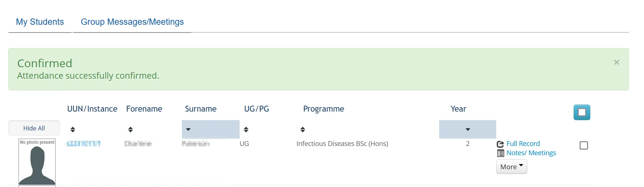This screenshot has height=187, width=644.
Task: Click the Notes/Meetings list icon
Action: [500, 153]
